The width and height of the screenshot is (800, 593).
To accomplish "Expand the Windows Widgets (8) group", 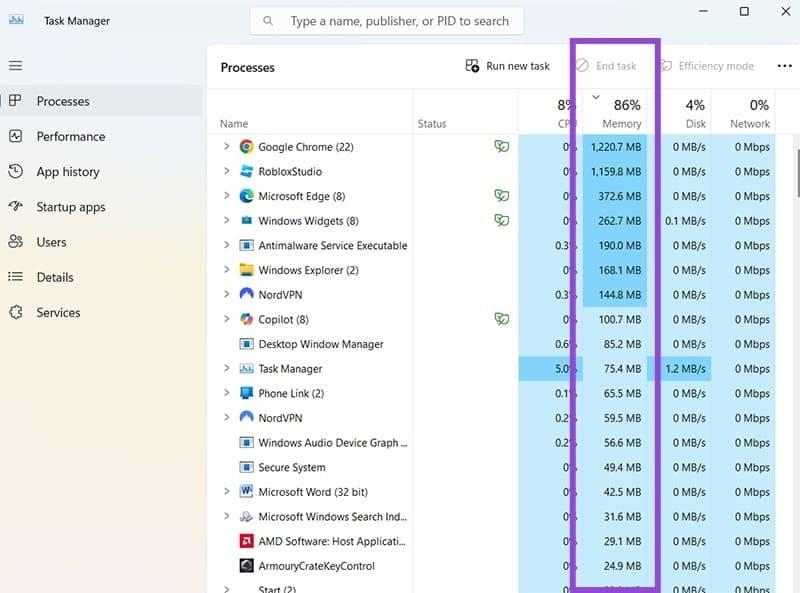I will point(227,220).
